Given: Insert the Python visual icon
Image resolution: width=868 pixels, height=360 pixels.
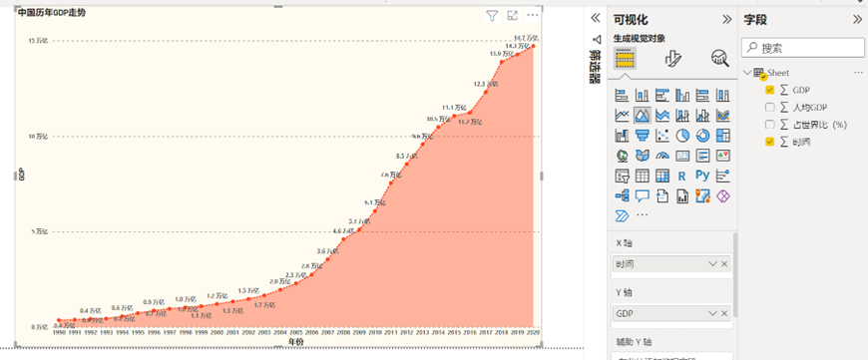Looking at the screenshot, I should 702,176.
